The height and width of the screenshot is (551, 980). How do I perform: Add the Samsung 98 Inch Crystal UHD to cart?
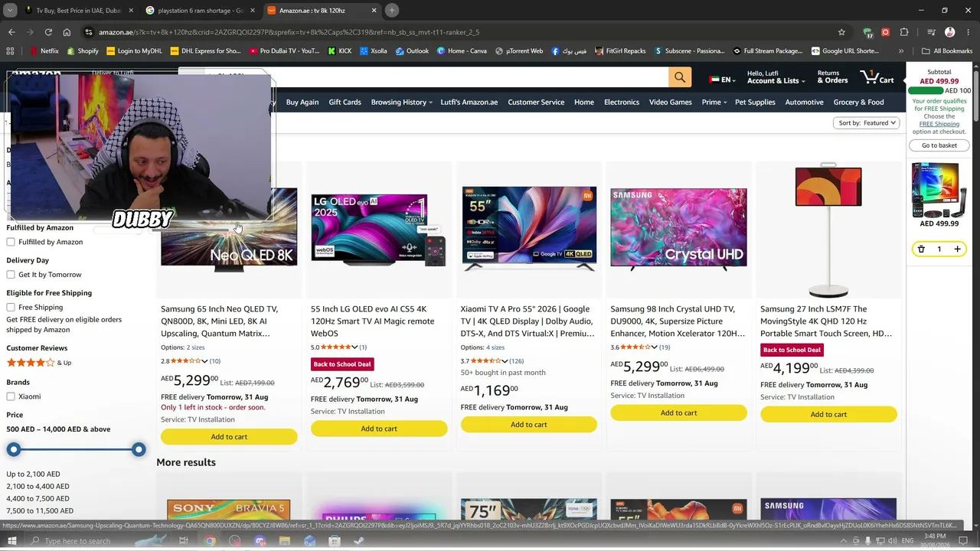coord(678,413)
